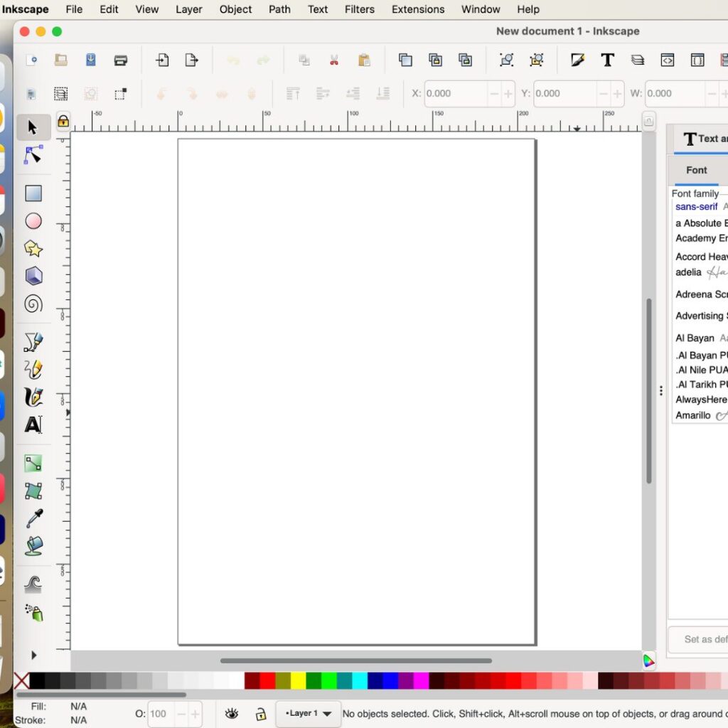728x728 pixels.
Task: Toggle Layer 1 visibility with the eye icon
Action: pyautogui.click(x=231, y=713)
